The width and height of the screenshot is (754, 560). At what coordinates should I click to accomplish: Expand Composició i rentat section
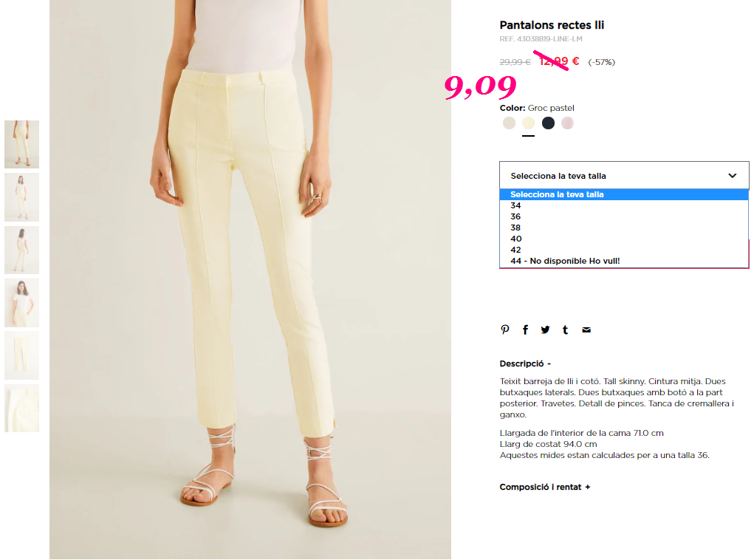pyautogui.click(x=545, y=487)
